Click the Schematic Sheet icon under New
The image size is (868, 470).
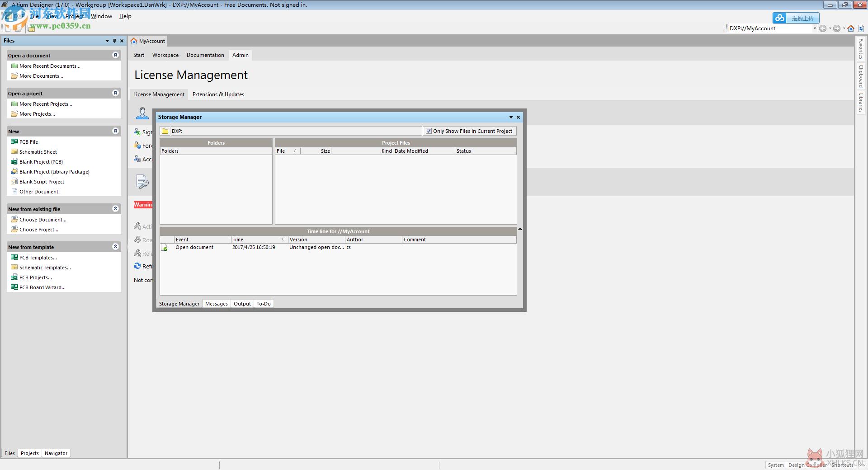(14, 151)
